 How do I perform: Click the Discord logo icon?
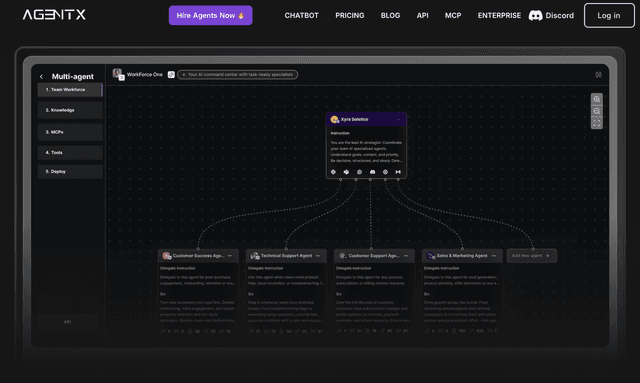pos(536,16)
